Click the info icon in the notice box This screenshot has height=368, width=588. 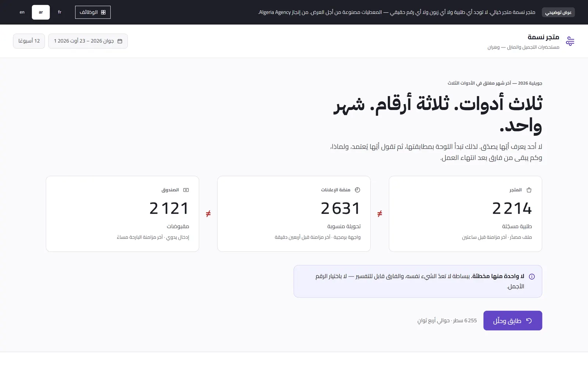tap(532, 276)
